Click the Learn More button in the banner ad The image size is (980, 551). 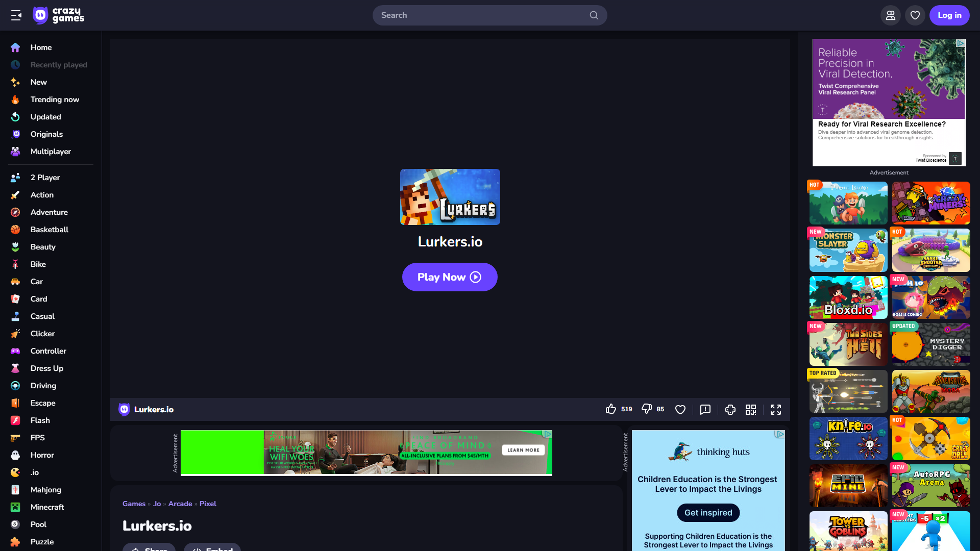(523, 450)
